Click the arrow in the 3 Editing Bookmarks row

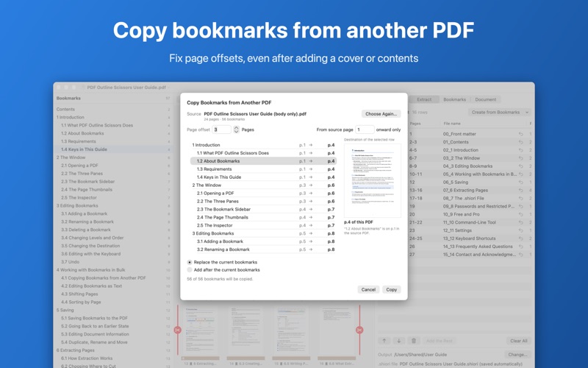pyautogui.click(x=311, y=233)
